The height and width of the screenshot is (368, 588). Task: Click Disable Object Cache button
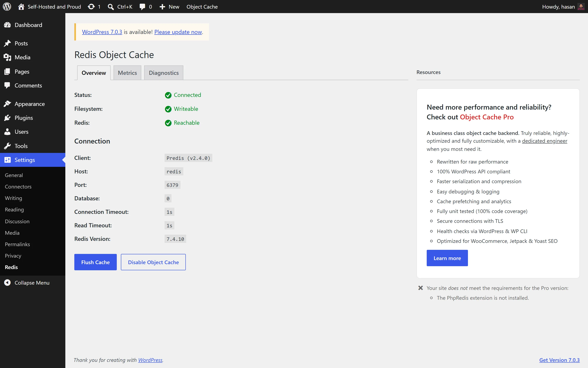click(x=153, y=262)
